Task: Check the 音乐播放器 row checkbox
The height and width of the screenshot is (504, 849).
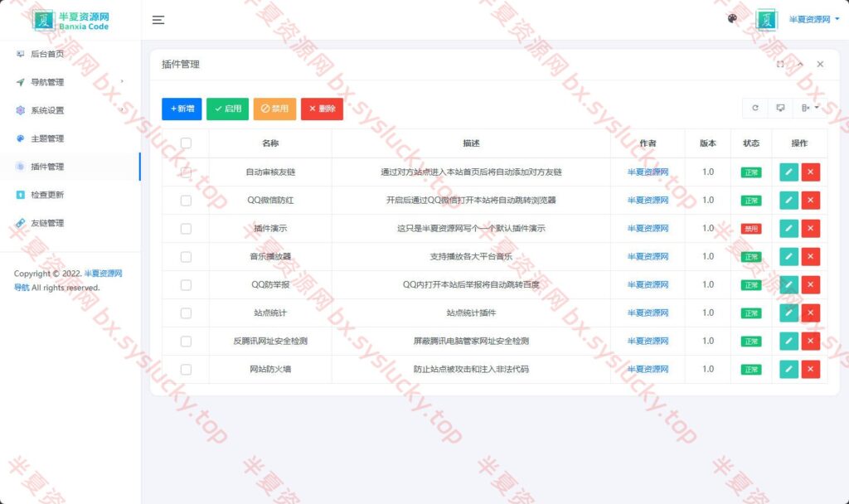Action: coord(186,257)
